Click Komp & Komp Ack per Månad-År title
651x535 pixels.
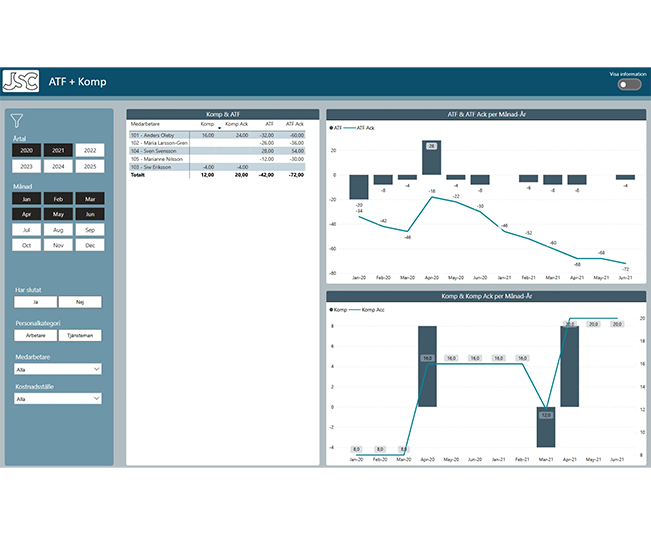pyautogui.click(x=486, y=296)
